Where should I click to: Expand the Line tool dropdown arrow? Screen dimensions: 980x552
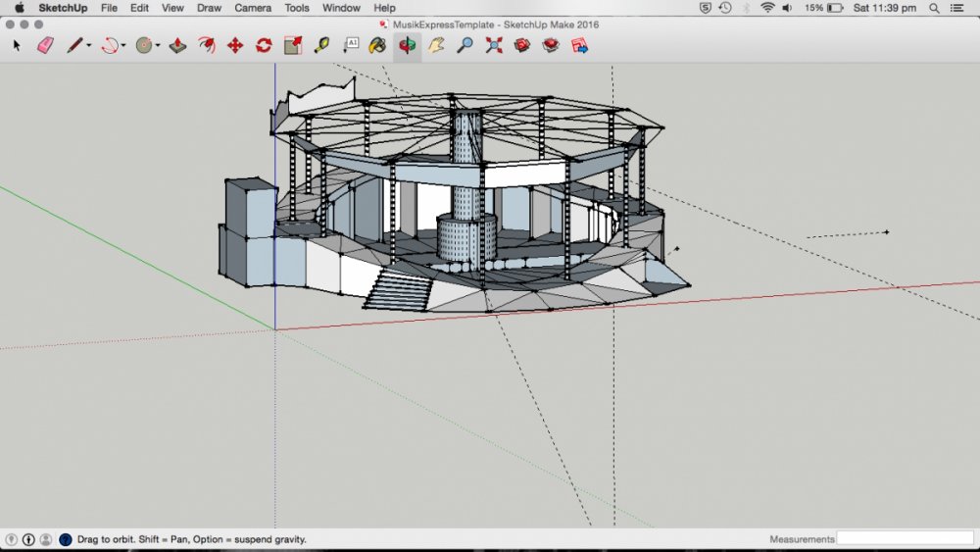pos(89,46)
